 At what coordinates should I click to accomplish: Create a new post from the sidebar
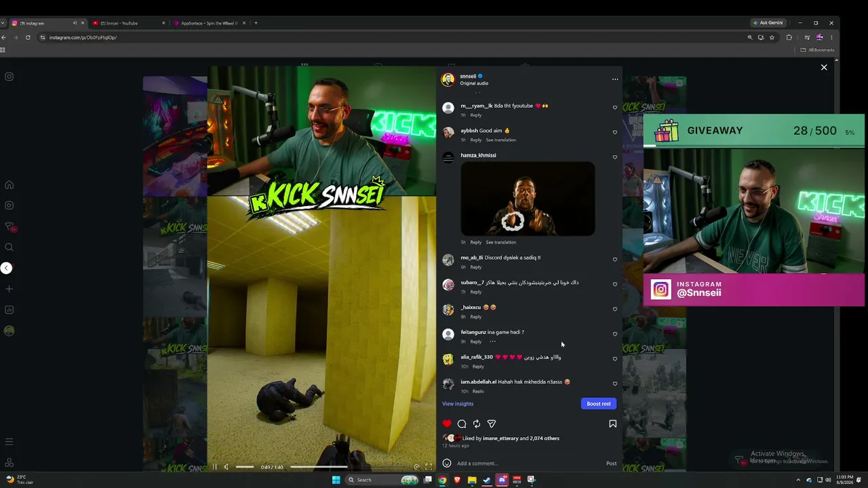[x=9, y=289]
